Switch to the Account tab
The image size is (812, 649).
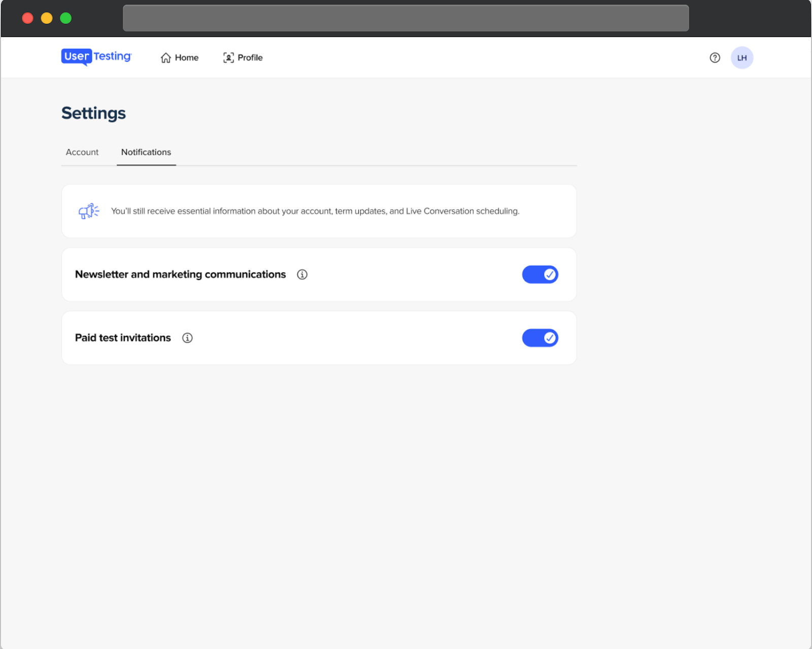pos(82,152)
